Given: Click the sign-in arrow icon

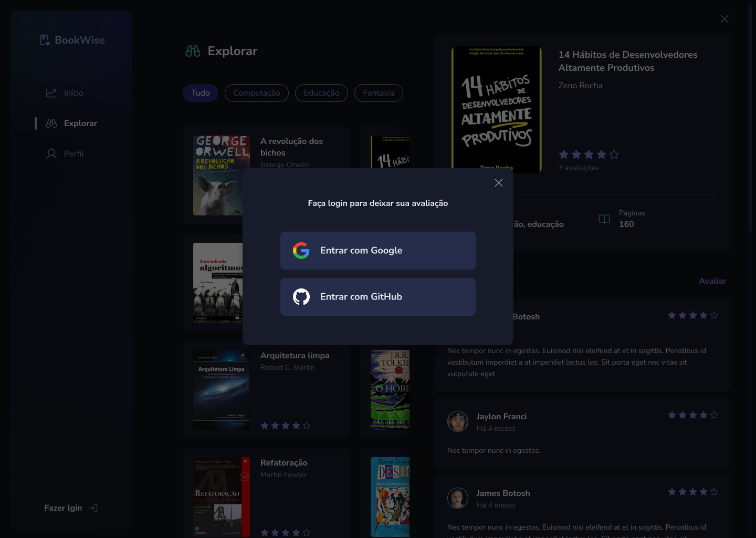Looking at the screenshot, I should click(x=93, y=508).
